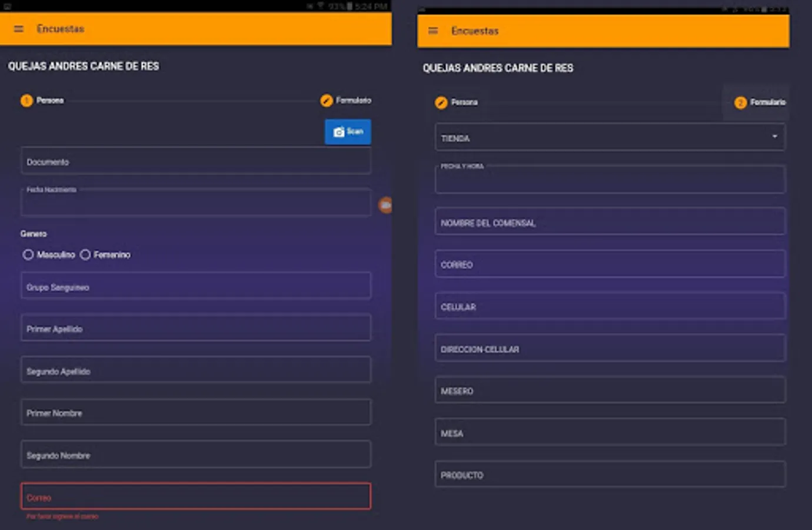Focus the FECHA Y HORA field
This screenshot has width=812, height=530.
[610, 180]
